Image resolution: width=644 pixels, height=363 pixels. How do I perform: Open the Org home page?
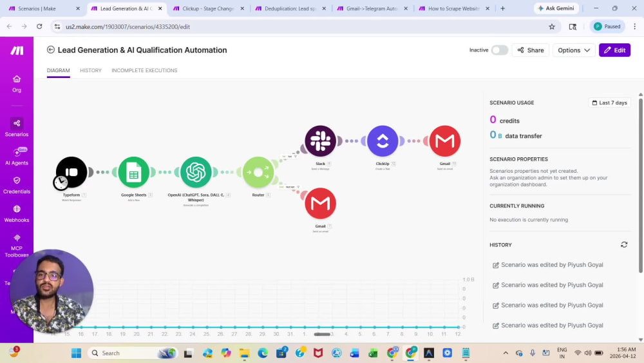17,84
